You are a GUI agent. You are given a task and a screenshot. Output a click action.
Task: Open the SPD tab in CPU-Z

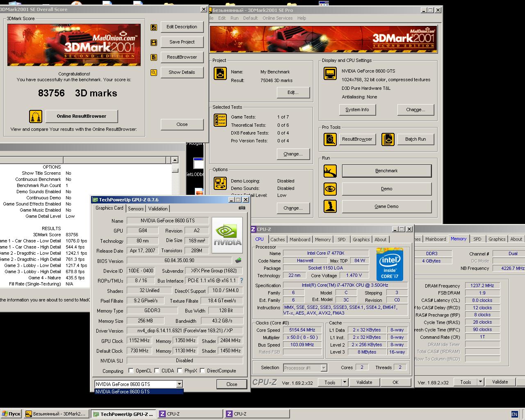pyautogui.click(x=342, y=240)
